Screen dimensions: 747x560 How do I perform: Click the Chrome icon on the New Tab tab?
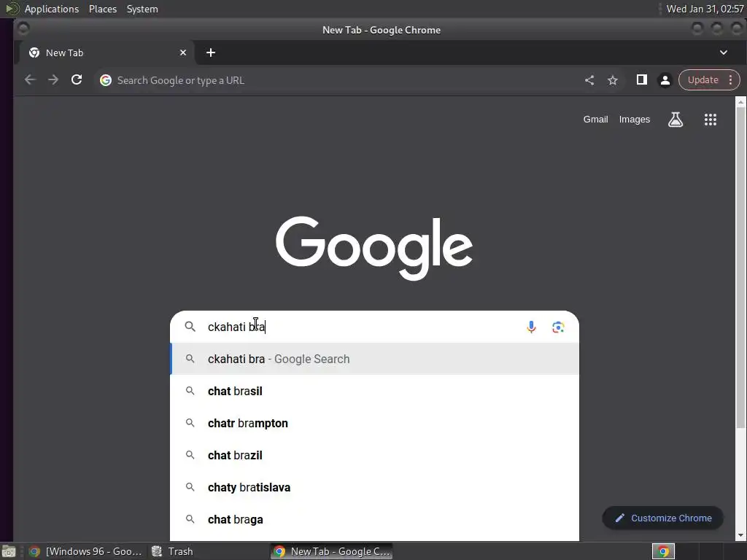click(34, 52)
